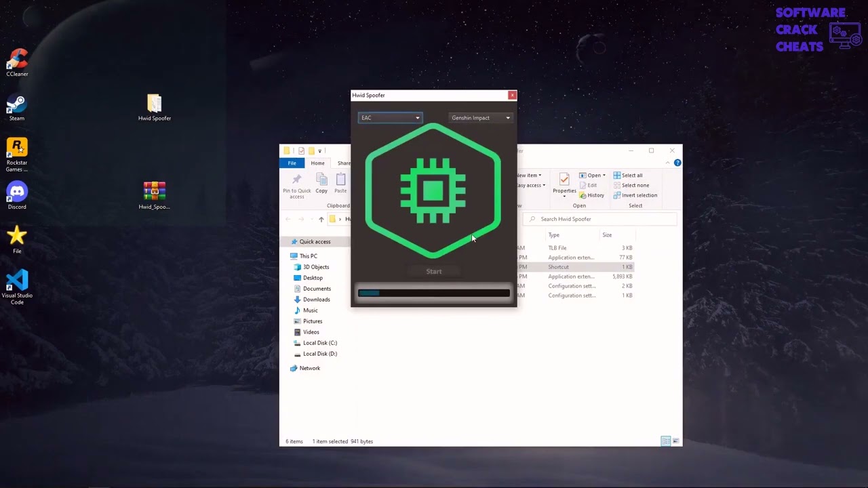Expand the Open button dropdown arrow
The image size is (868, 488).
pyautogui.click(x=604, y=176)
